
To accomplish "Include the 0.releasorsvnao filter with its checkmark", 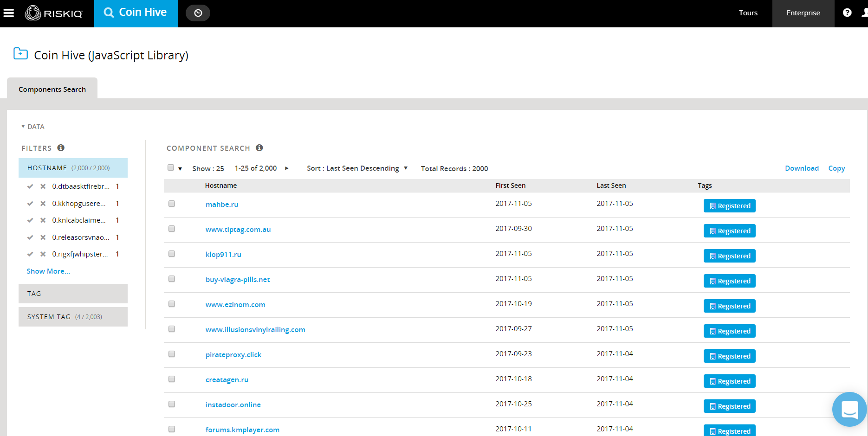I will tap(30, 237).
